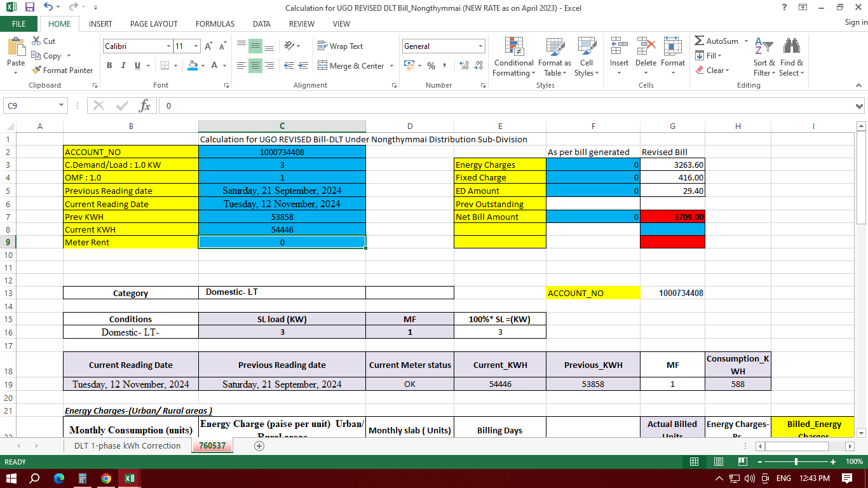The image size is (868, 488).
Task: Click the AutoSum button
Action: pos(716,41)
